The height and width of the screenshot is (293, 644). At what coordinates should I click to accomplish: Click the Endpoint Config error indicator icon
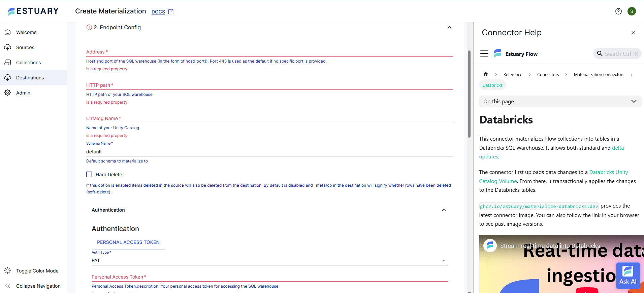pos(89,27)
